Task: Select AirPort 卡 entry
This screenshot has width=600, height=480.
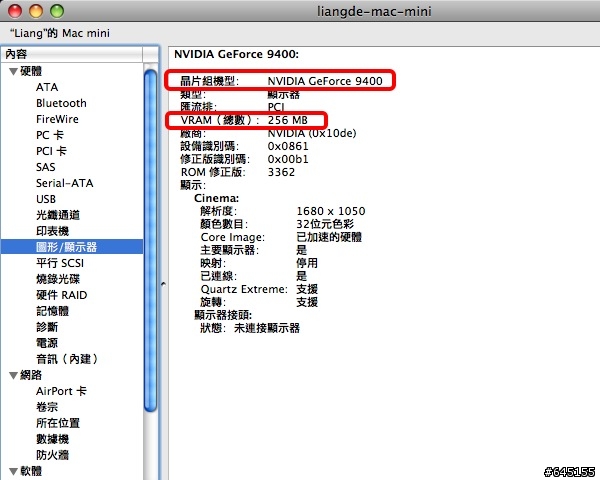Action: pos(61,391)
